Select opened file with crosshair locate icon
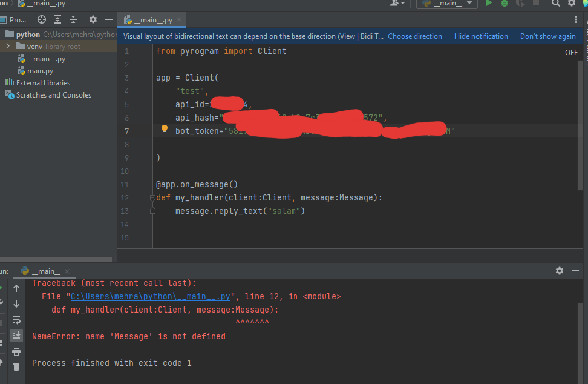Image resolution: width=588 pixels, height=384 pixels. [x=42, y=19]
